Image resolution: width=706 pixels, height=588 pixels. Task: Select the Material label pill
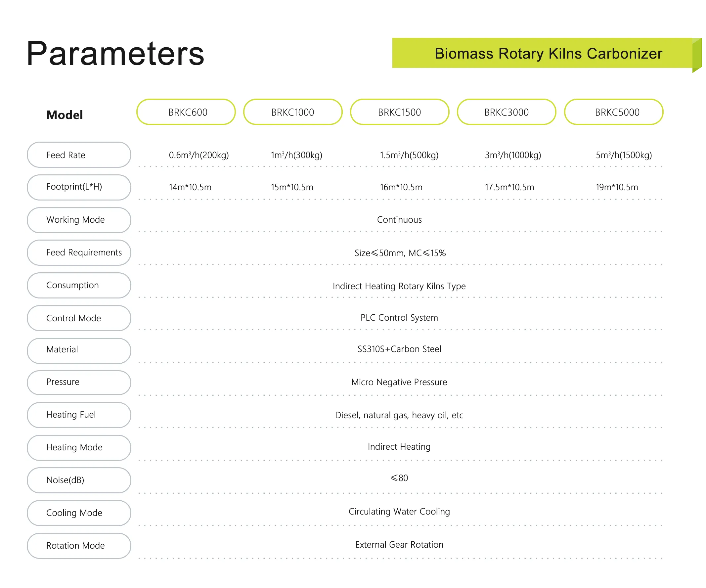pos(79,350)
